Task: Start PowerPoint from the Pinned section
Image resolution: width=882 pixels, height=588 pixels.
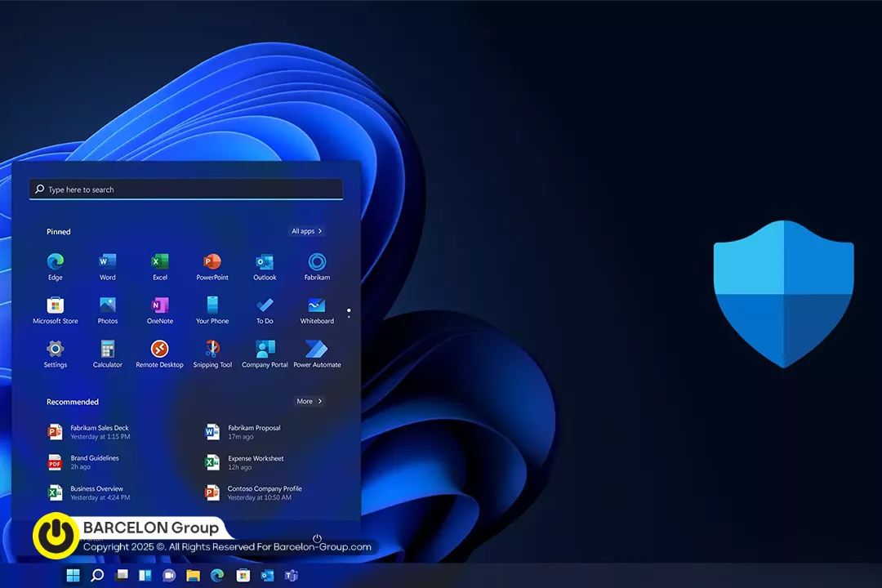Action: click(x=212, y=266)
